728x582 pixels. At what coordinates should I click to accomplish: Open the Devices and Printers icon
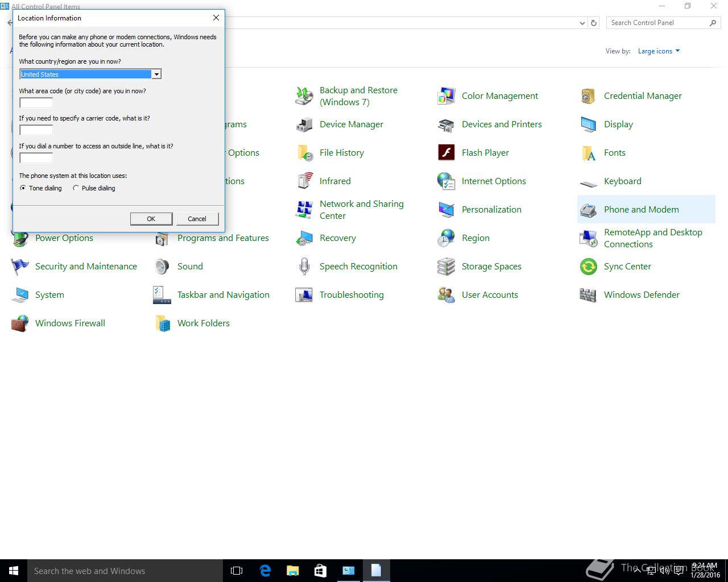click(x=446, y=124)
